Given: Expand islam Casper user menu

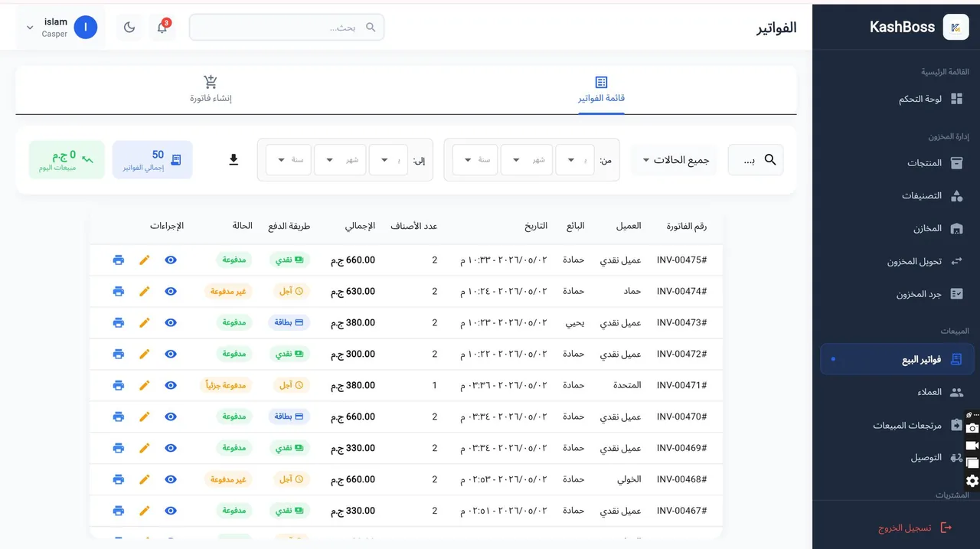Looking at the screenshot, I should point(63,28).
